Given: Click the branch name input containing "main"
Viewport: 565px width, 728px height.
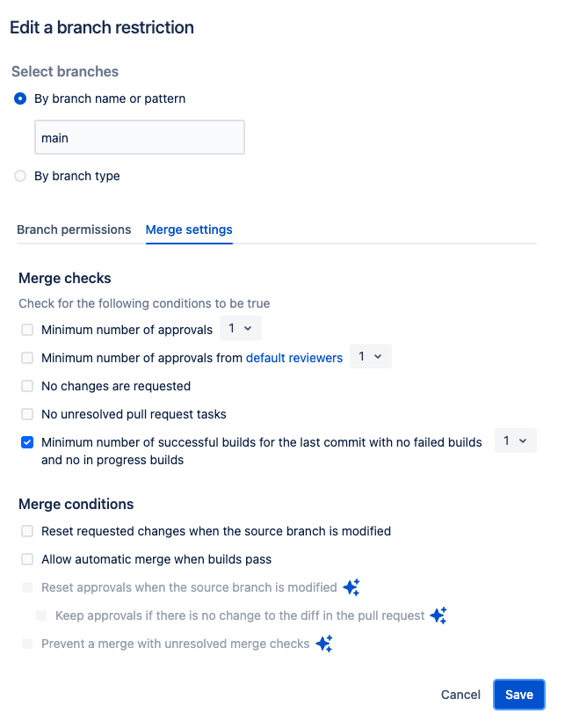Looking at the screenshot, I should tap(139, 137).
